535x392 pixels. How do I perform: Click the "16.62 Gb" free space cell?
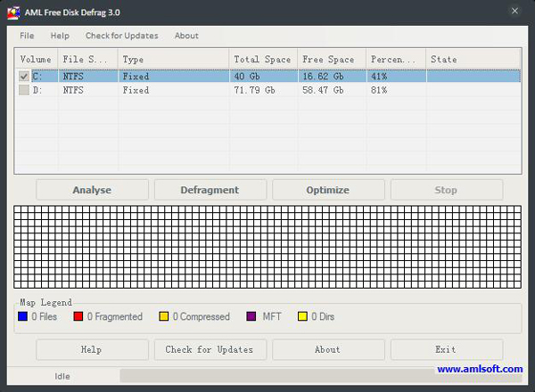click(x=323, y=77)
